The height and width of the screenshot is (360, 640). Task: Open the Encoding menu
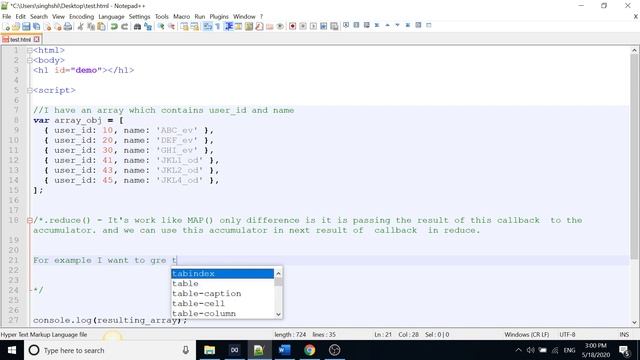point(82,16)
